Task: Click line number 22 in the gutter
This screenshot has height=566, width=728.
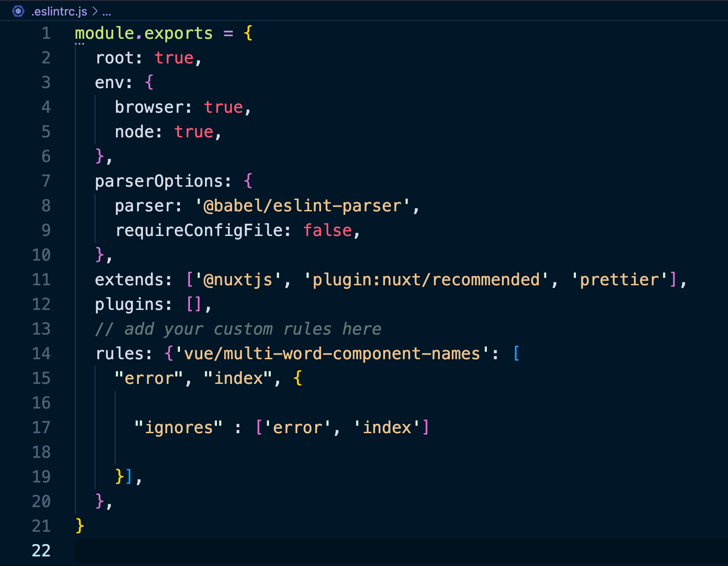Action: pos(41,550)
